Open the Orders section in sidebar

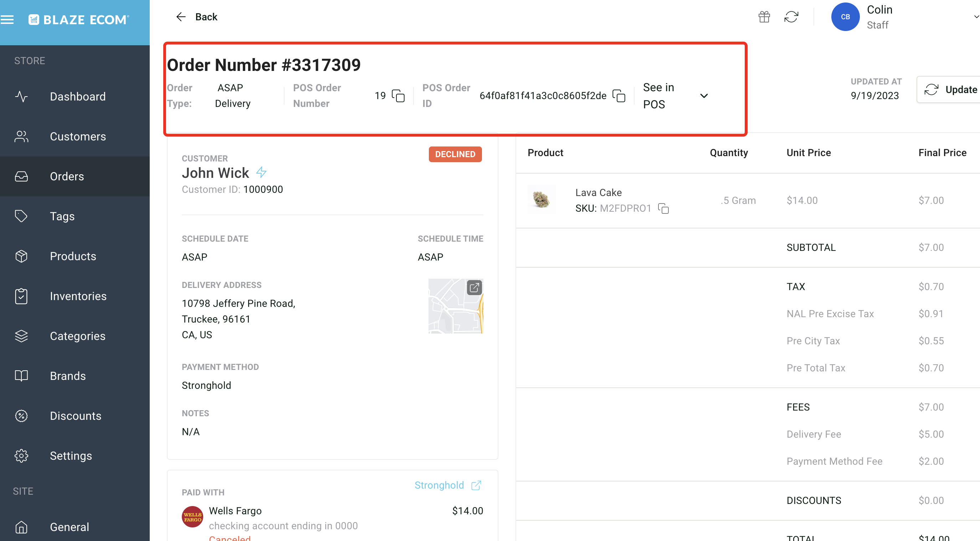(67, 176)
